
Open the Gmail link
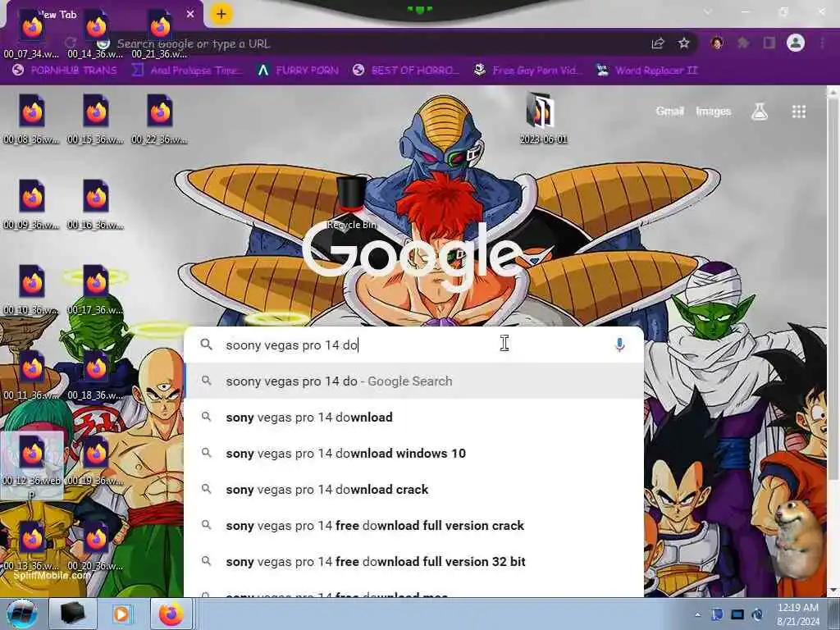point(669,111)
